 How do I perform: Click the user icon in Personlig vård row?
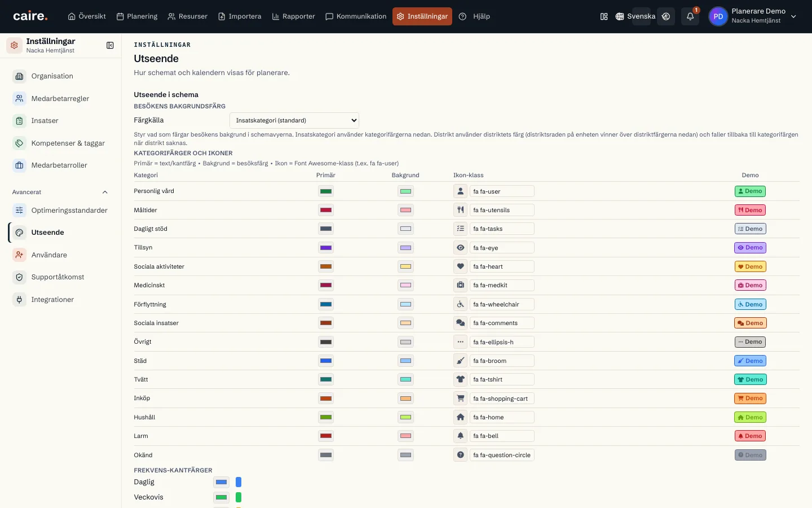461,191
